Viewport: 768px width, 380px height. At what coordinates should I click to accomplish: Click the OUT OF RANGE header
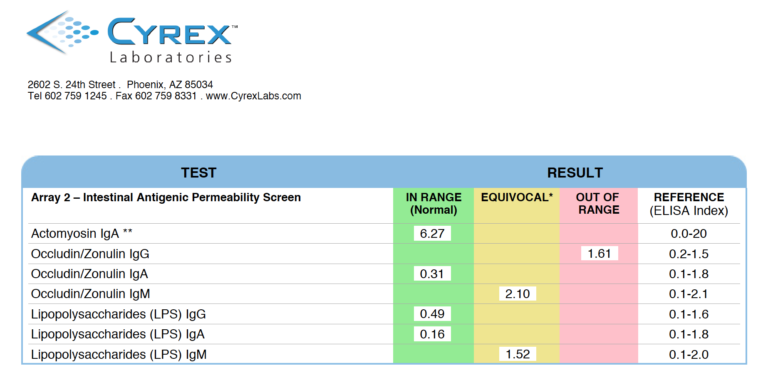pos(598,204)
